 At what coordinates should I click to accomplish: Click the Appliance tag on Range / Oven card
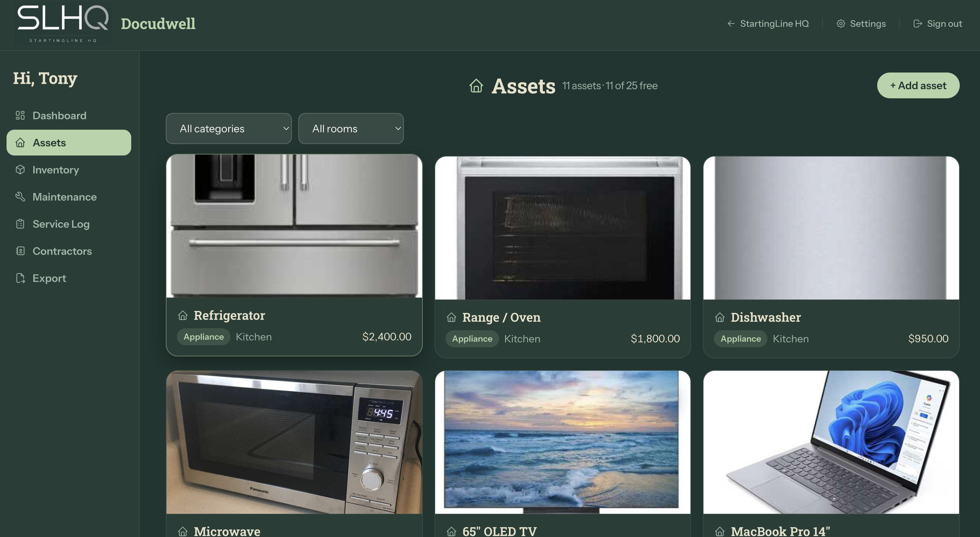(x=472, y=339)
